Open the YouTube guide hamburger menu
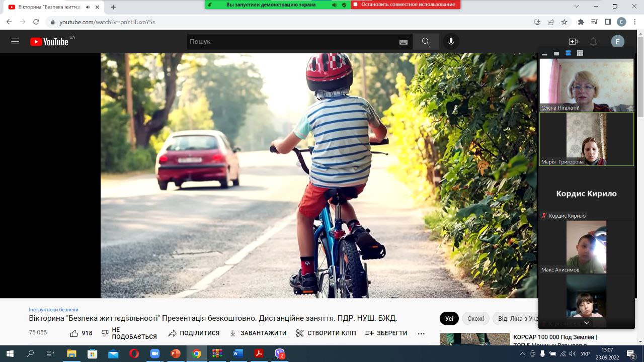The height and width of the screenshot is (362, 644). [x=15, y=42]
